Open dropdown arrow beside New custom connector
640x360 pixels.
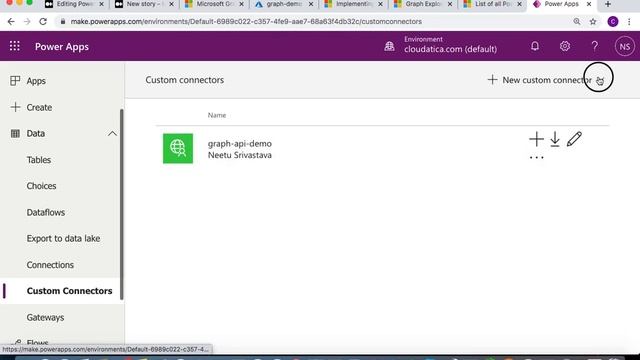tap(600, 80)
